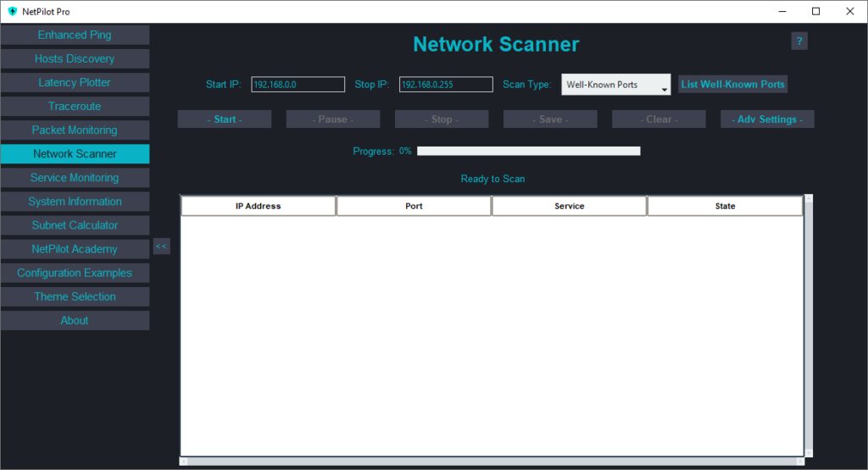Viewport: 868px width, 470px height.
Task: Go to the Traceroute tool
Action: tap(75, 106)
